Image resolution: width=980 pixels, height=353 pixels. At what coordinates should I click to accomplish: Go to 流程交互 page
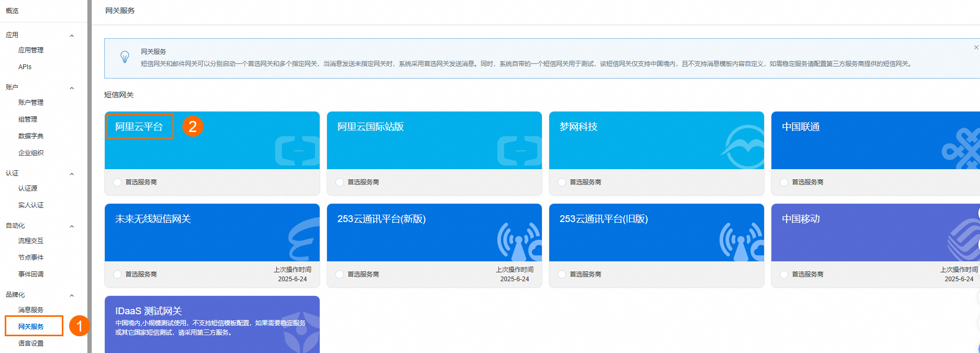point(31,241)
